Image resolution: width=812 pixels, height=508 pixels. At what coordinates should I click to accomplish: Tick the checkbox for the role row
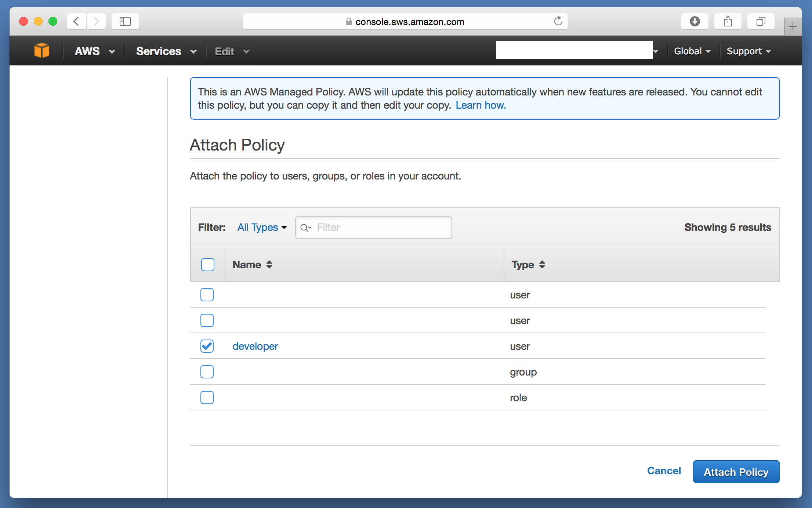207,398
